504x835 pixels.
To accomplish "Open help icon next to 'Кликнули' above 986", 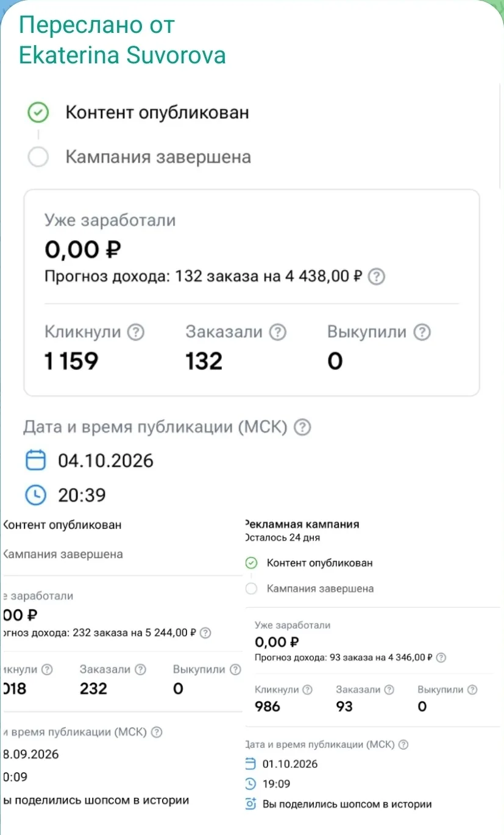I will [308, 690].
